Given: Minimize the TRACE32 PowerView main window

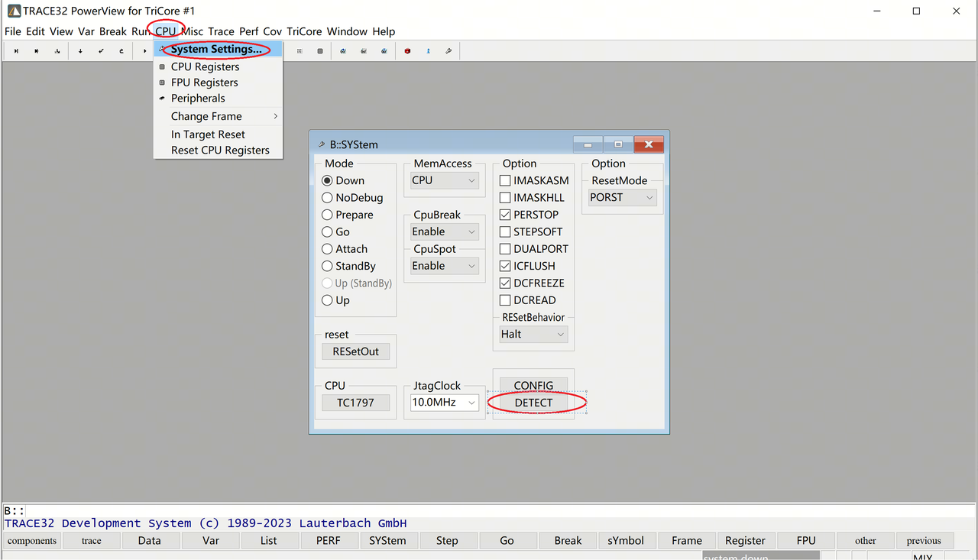Looking at the screenshot, I should point(877,11).
